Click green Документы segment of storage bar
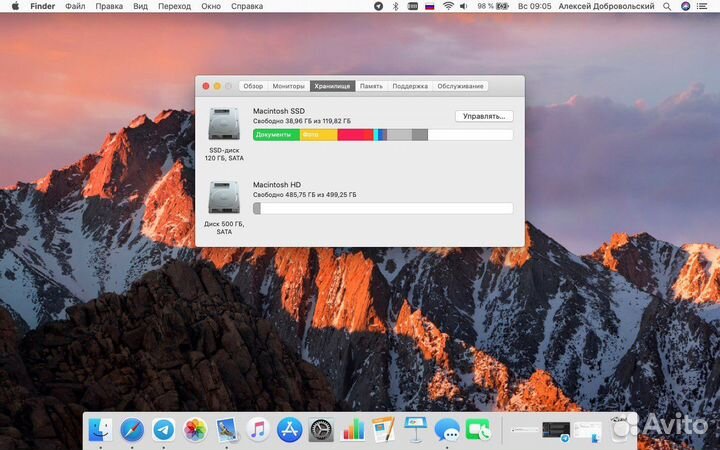The image size is (720, 450). click(276, 135)
